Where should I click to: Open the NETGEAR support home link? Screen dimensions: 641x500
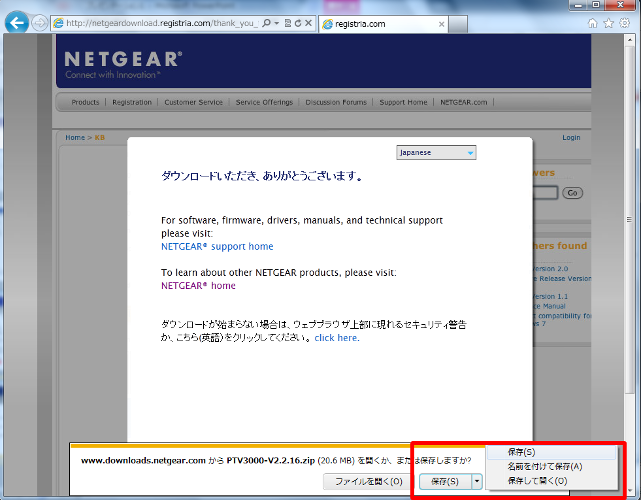coord(217,247)
